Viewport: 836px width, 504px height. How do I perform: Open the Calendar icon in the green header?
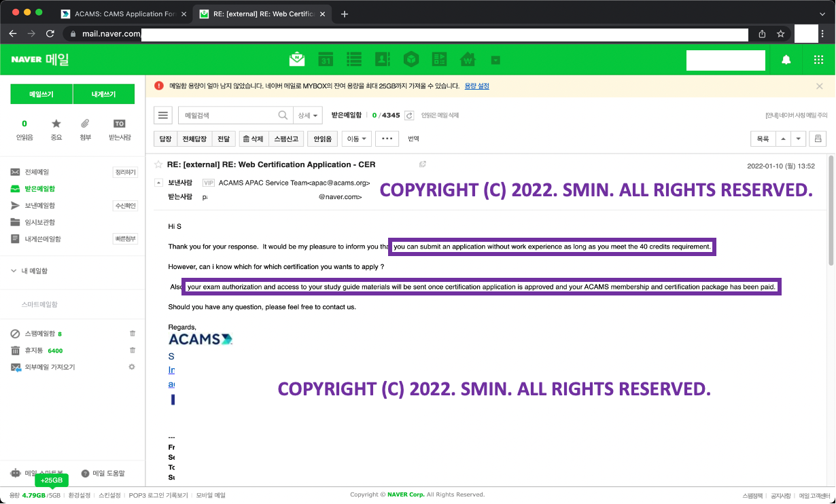click(326, 60)
